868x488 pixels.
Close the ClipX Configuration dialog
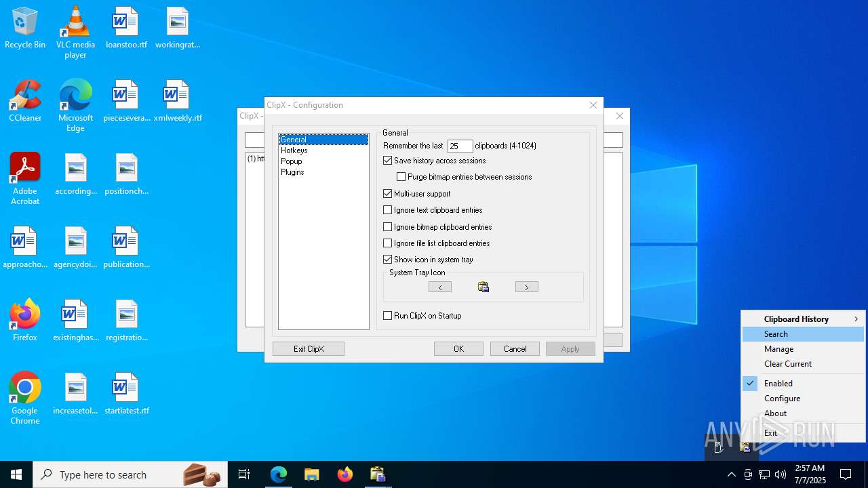593,105
